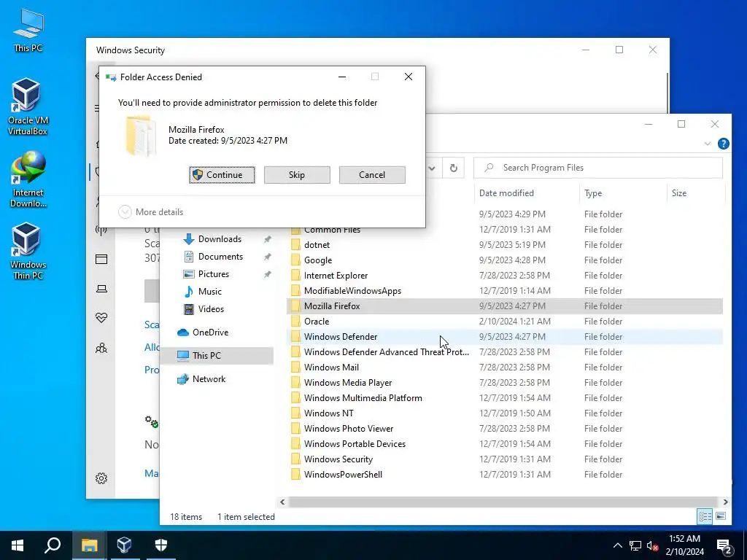Open taskbar search magnifier
This screenshot has width=747, height=560.
[53, 545]
